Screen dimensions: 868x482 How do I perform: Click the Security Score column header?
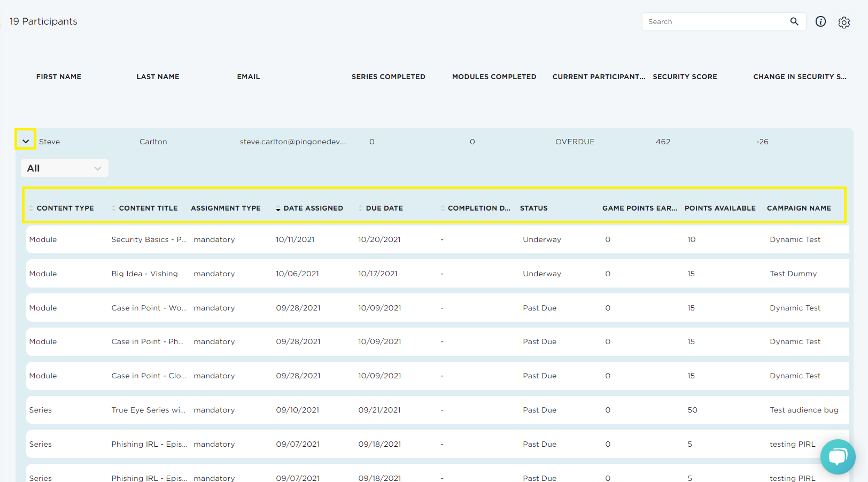[685, 77]
